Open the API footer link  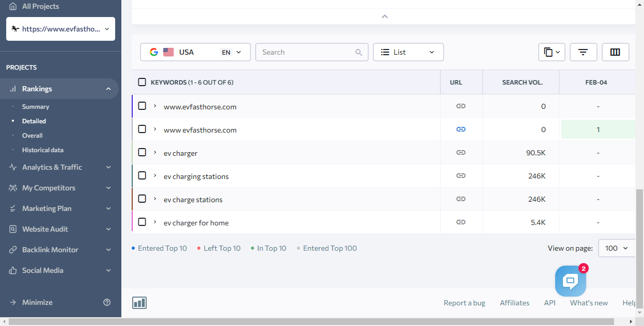point(549,303)
